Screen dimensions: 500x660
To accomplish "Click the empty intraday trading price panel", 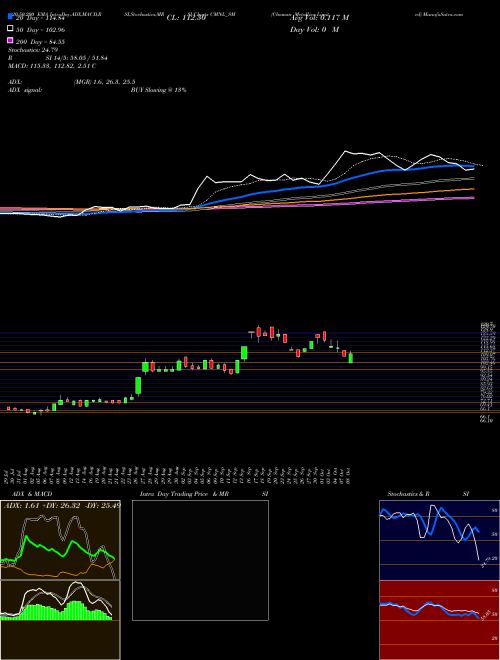I will (200, 560).
